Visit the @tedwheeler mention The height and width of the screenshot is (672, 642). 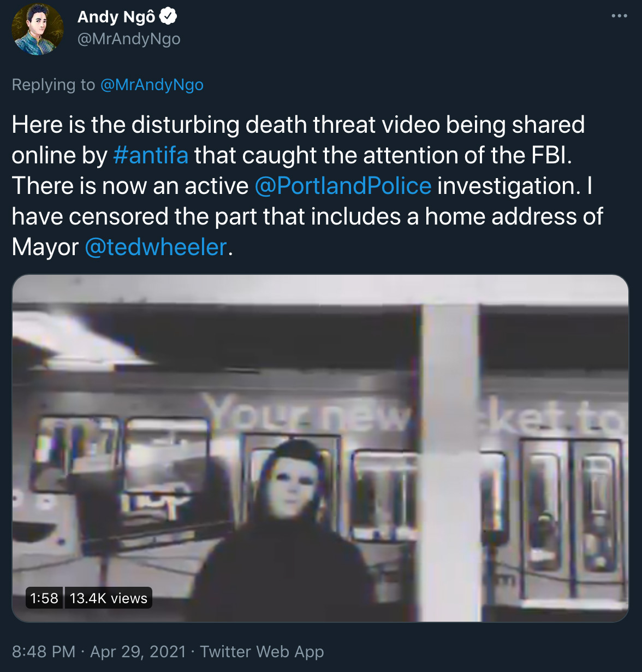click(x=156, y=247)
